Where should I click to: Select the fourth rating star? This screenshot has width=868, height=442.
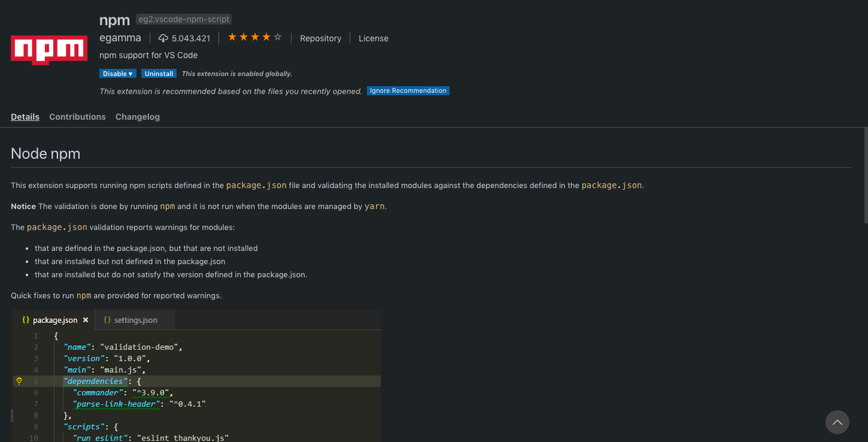click(x=266, y=37)
